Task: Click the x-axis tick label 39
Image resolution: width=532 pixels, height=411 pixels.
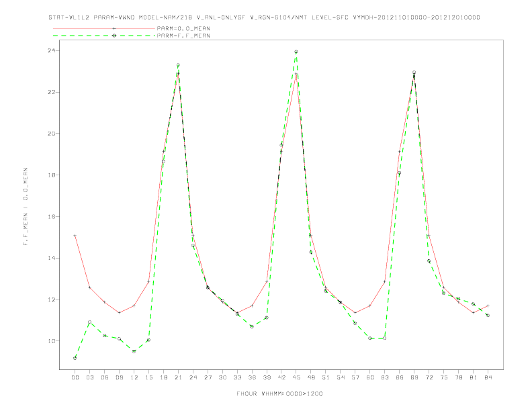Action: (267, 377)
